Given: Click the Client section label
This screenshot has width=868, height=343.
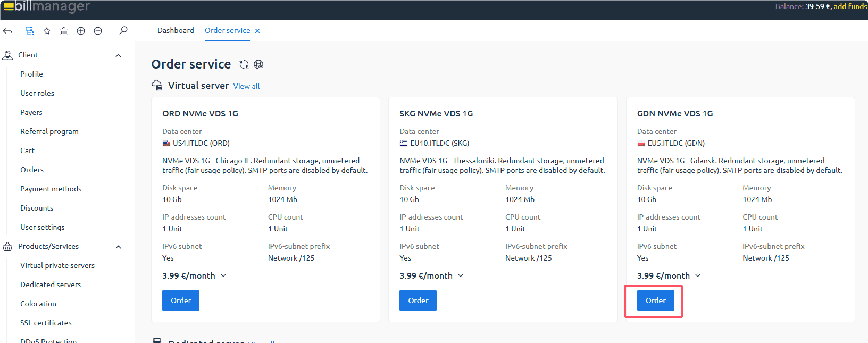Looking at the screenshot, I should 28,55.
